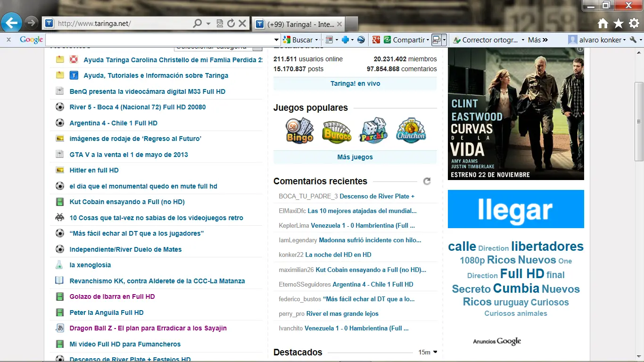
Task: Open comment Madonna sufrió incidente con hilo
Action: 370,240
